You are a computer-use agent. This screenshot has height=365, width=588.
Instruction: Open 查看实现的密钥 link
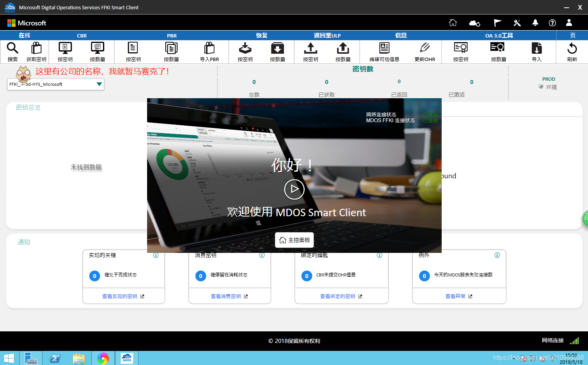(x=123, y=296)
